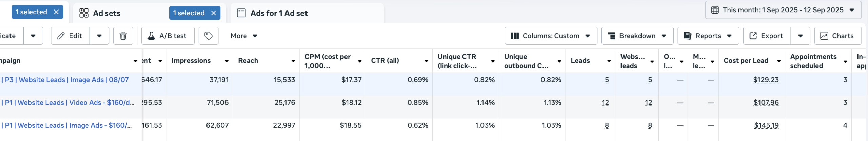The image size is (868, 141).
Task: Open the Breakdown dropdown
Action: coord(637,36)
